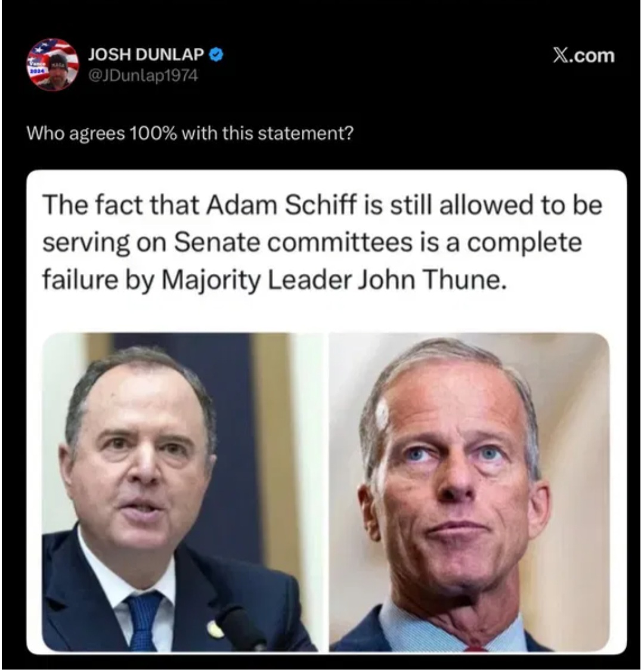644x670 pixels.
Task: Open the left photo of man with blue tie
Action: (183, 492)
